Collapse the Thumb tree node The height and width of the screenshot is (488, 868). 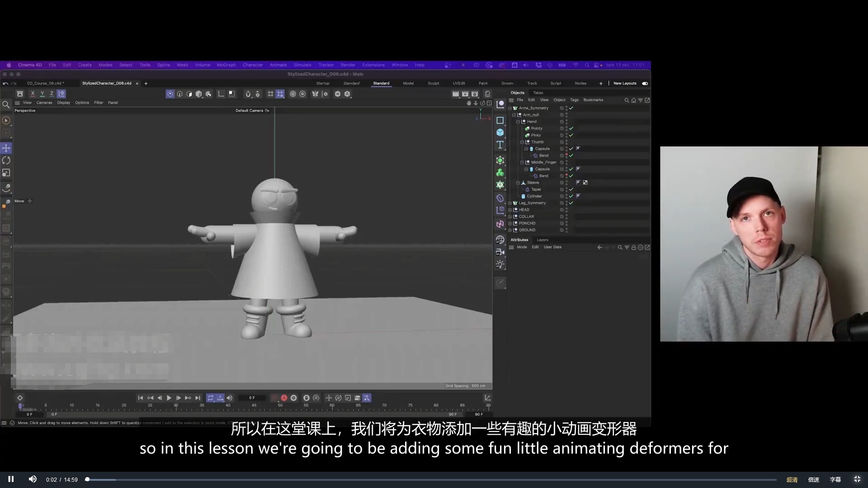tap(522, 142)
